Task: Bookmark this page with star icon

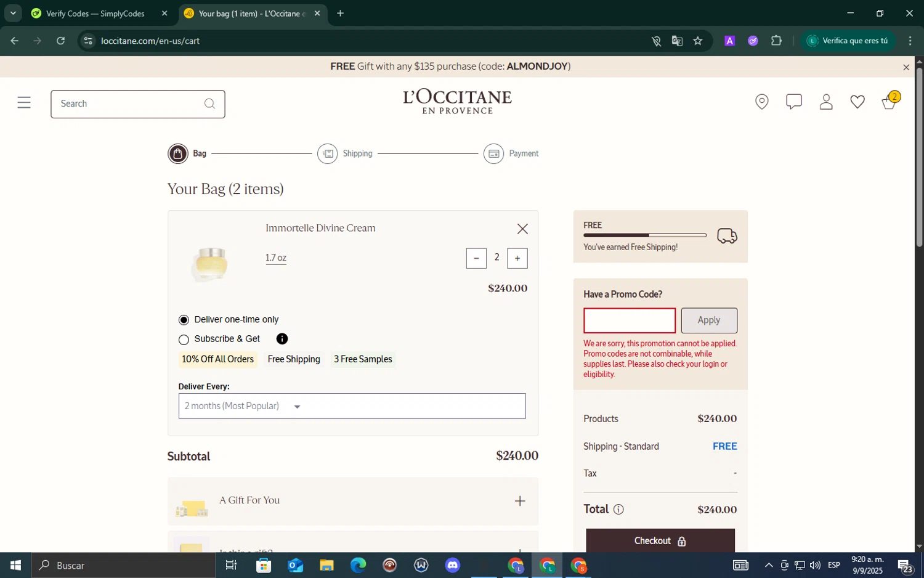Action: 698,41
